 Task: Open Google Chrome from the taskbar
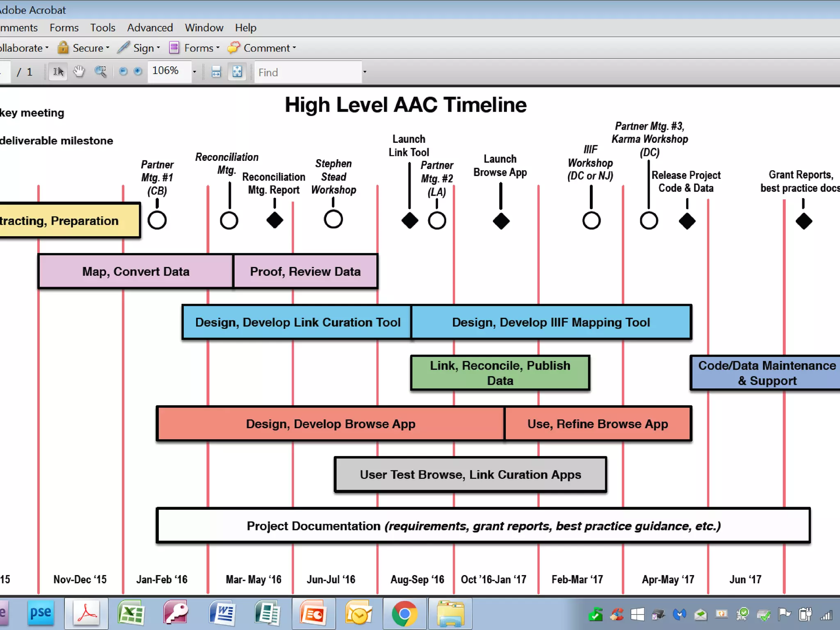[x=404, y=614]
